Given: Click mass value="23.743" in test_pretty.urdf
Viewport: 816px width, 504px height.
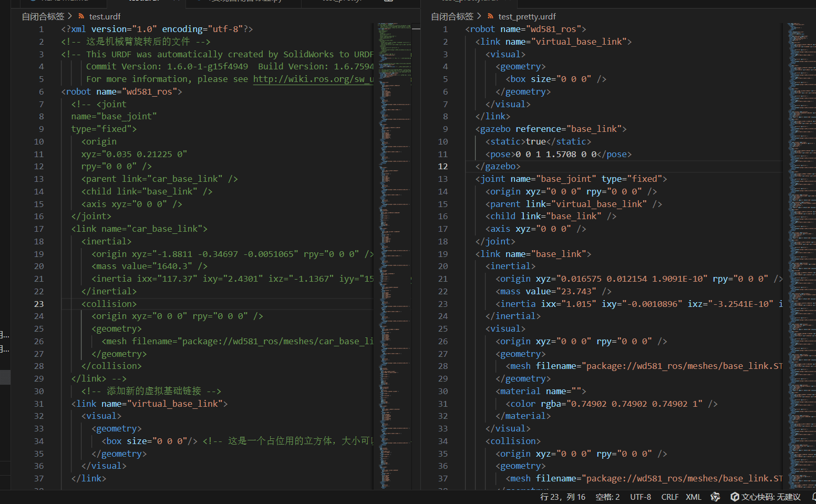Looking at the screenshot, I should tap(553, 292).
